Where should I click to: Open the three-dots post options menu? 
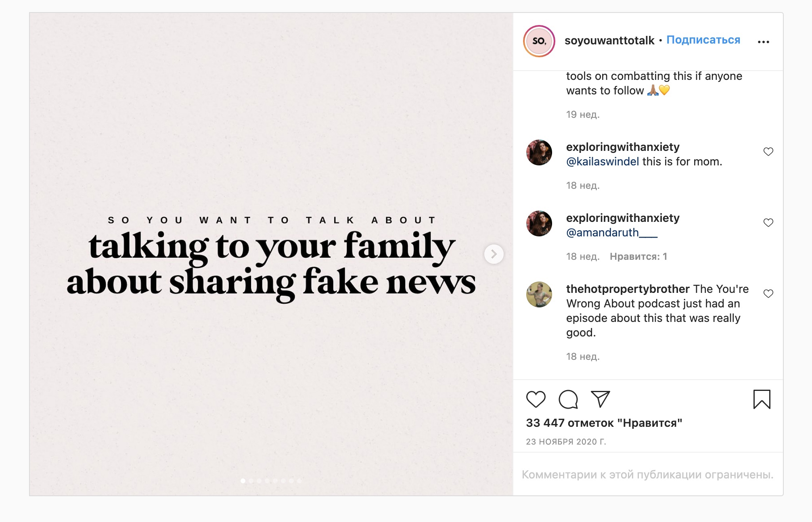click(763, 42)
